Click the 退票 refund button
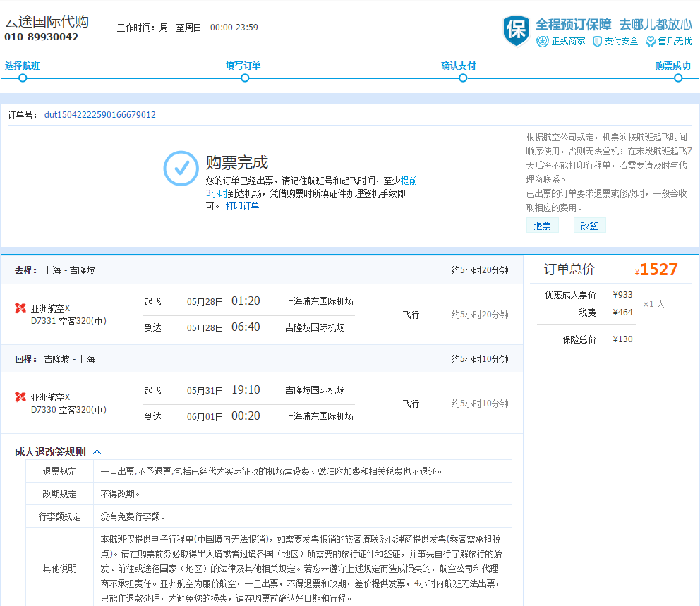Image resolution: width=700 pixels, height=606 pixels. 542,226
